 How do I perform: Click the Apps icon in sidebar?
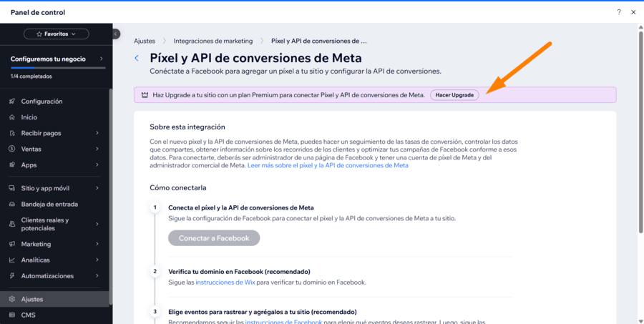coord(12,165)
